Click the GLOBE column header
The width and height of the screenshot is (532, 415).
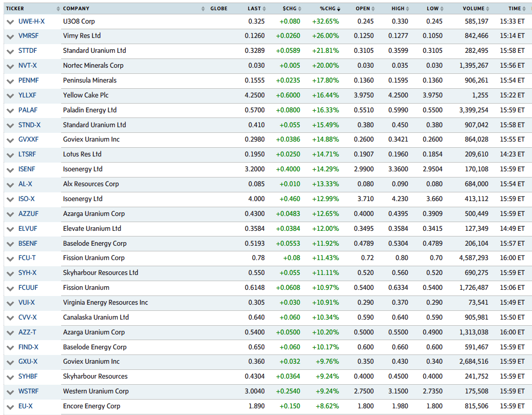(x=219, y=9)
